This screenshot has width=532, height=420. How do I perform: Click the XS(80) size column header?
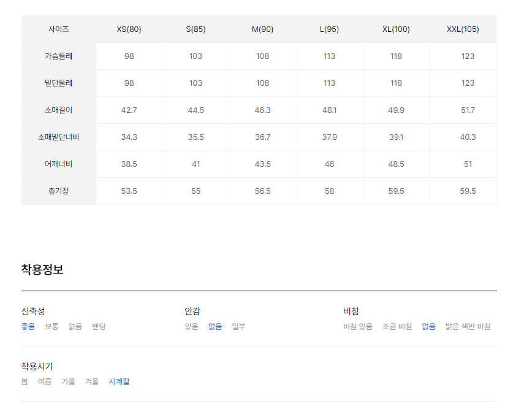pos(129,29)
